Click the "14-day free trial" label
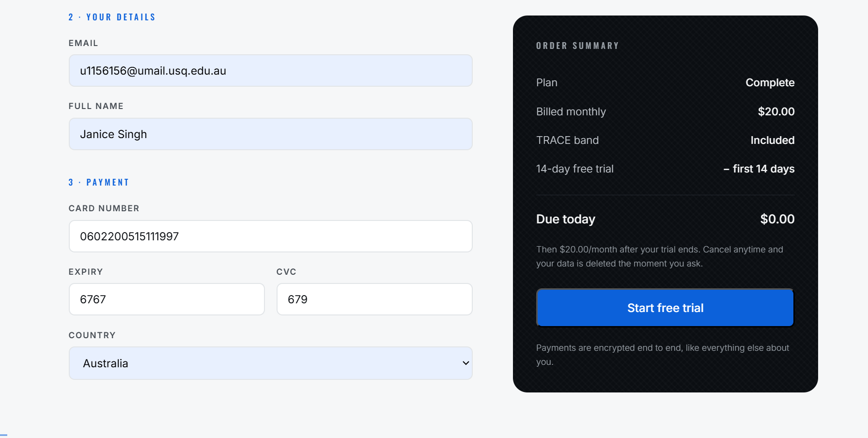 click(x=574, y=169)
